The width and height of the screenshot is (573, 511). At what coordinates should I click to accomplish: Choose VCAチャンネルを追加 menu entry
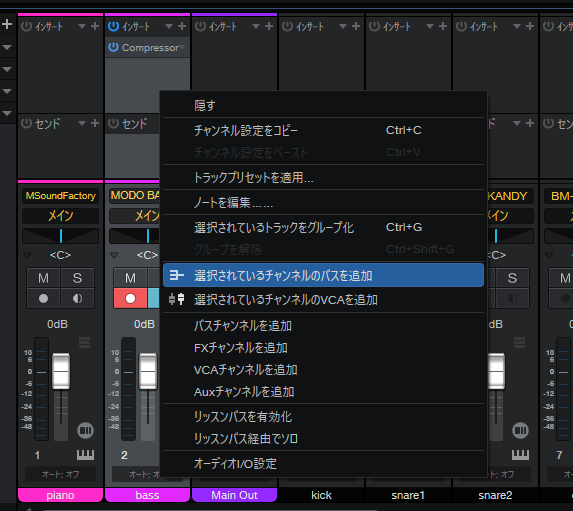[x=323, y=370]
